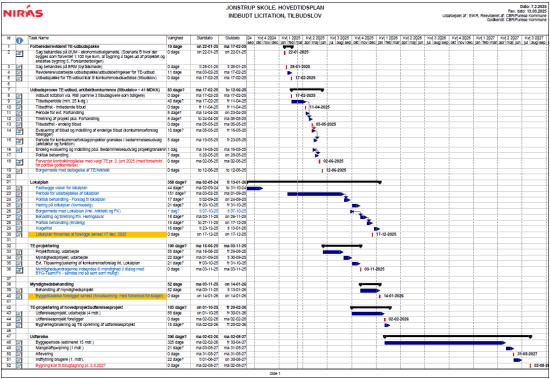Click the calendar indicator icon in row 4
This screenshot has height=379, width=550.
point(19,73)
